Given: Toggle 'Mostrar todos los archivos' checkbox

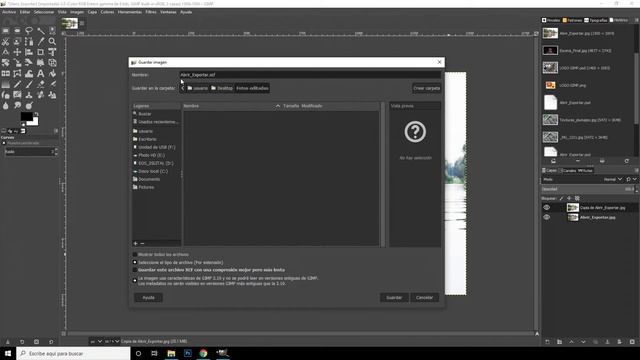Looking at the screenshot, I should coord(135,254).
